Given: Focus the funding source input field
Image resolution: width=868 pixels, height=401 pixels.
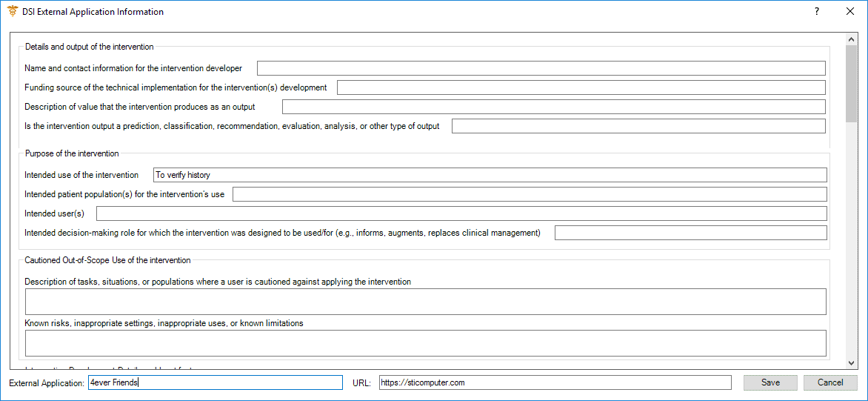Looking at the screenshot, I should pos(581,87).
